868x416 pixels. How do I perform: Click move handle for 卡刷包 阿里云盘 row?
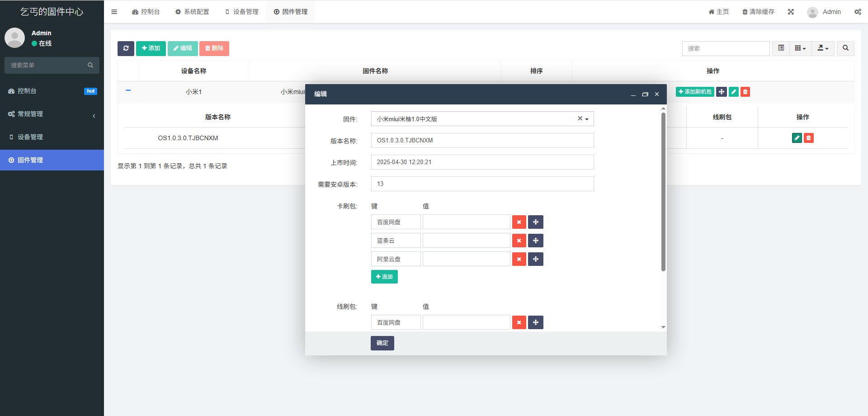click(536, 259)
